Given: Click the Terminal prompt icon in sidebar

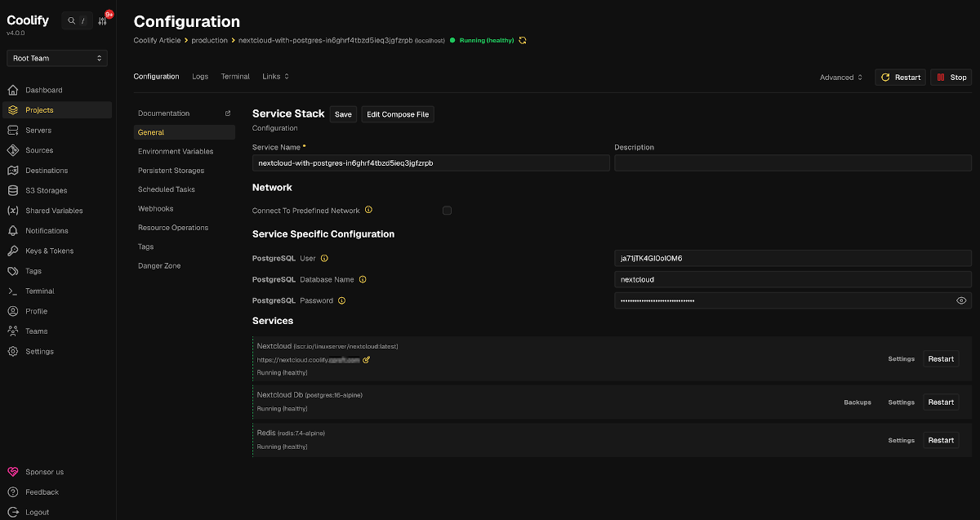Looking at the screenshot, I should (12, 291).
